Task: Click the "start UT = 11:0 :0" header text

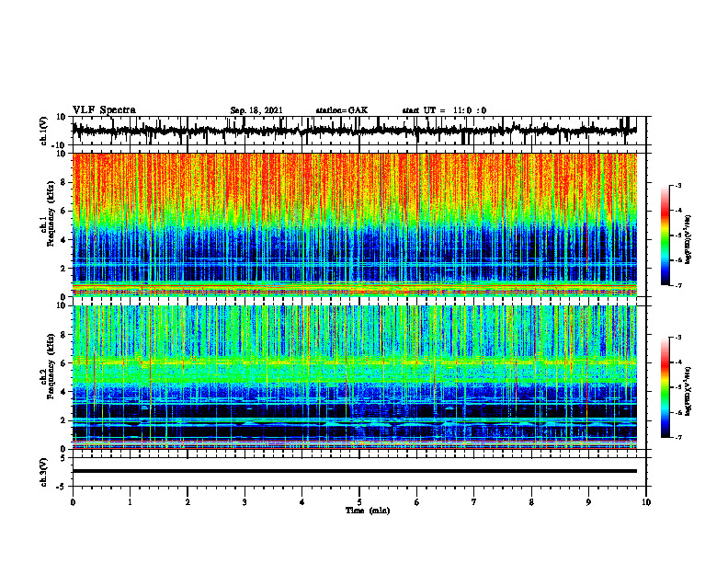Action: (x=444, y=110)
